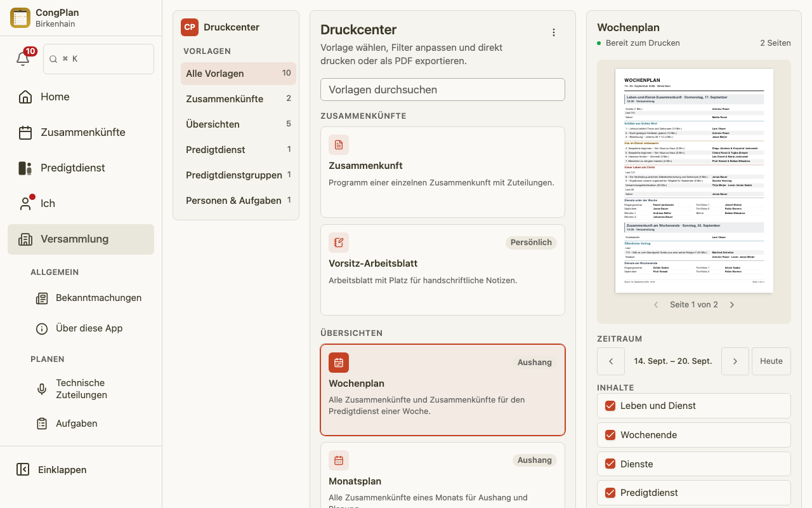Click the Vorlagen durchsuchen search field
The height and width of the screenshot is (508, 812).
(443, 90)
